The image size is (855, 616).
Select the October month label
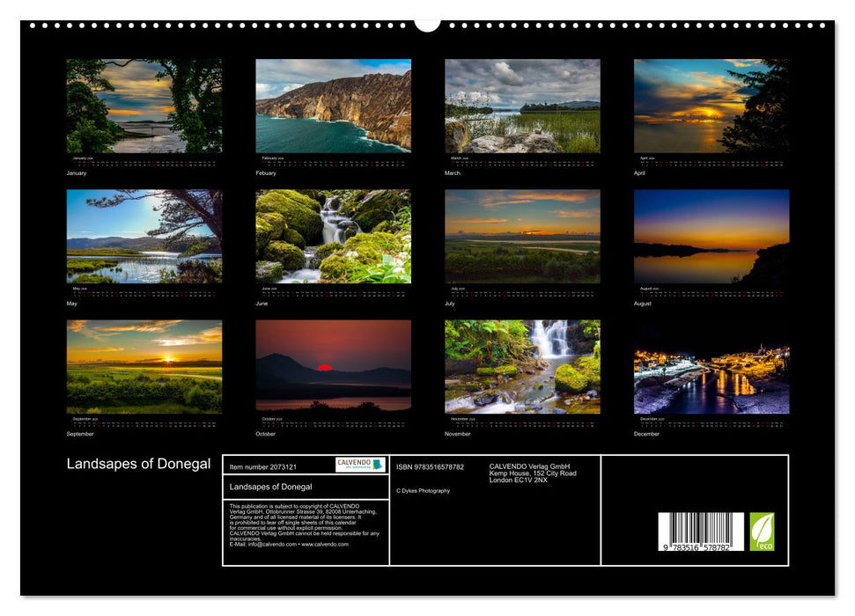pos(267,433)
